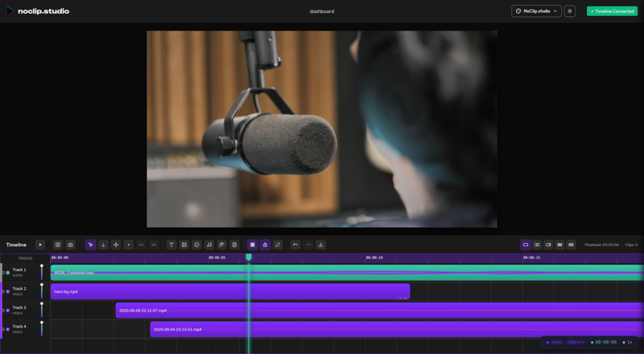This screenshot has width=644, height=354.
Task: Click the noclip.studio logo
Action: coord(38,11)
